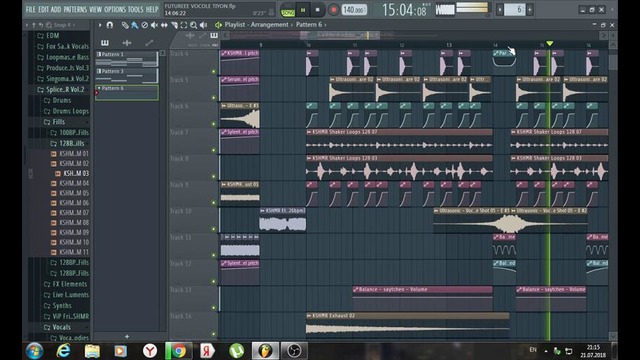This screenshot has height=360, width=640.
Task: Select Pattern 6 in the picker
Action: pos(127,93)
